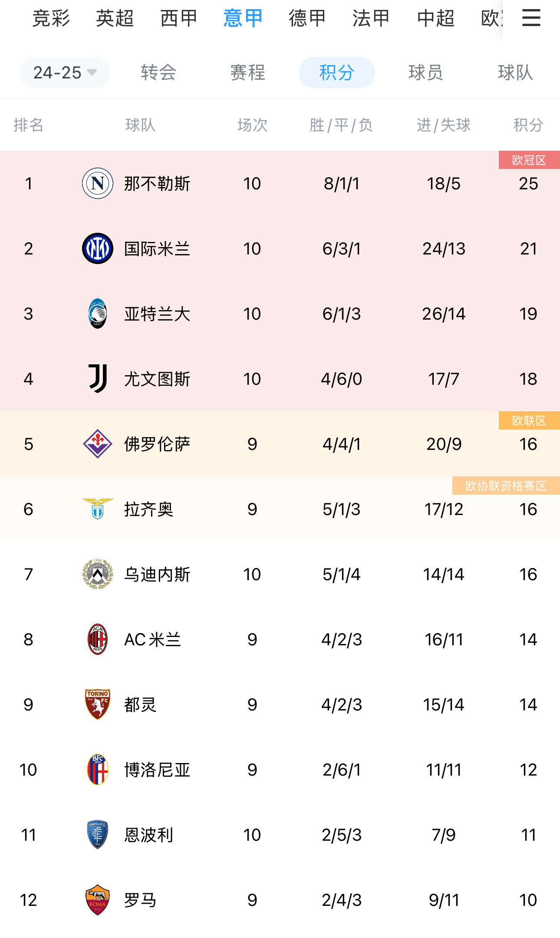Switch to the 英超 league tab
560x938 pixels.
tap(115, 18)
